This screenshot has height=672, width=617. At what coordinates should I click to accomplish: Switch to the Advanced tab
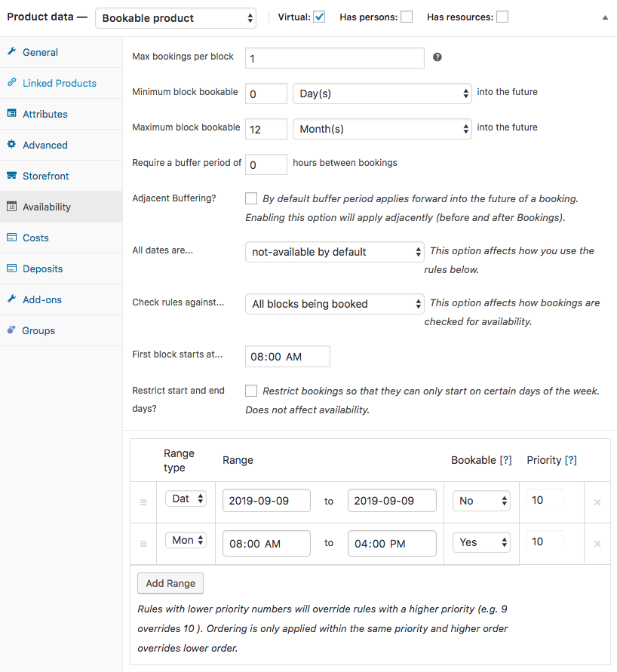61,145
